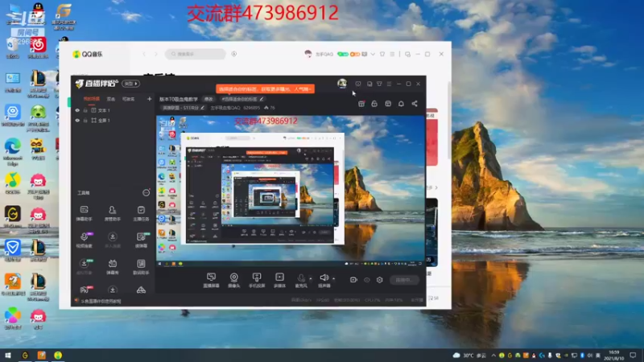
Task: Open the 歌词助手 tool in the toolbox
Action: pos(141,267)
